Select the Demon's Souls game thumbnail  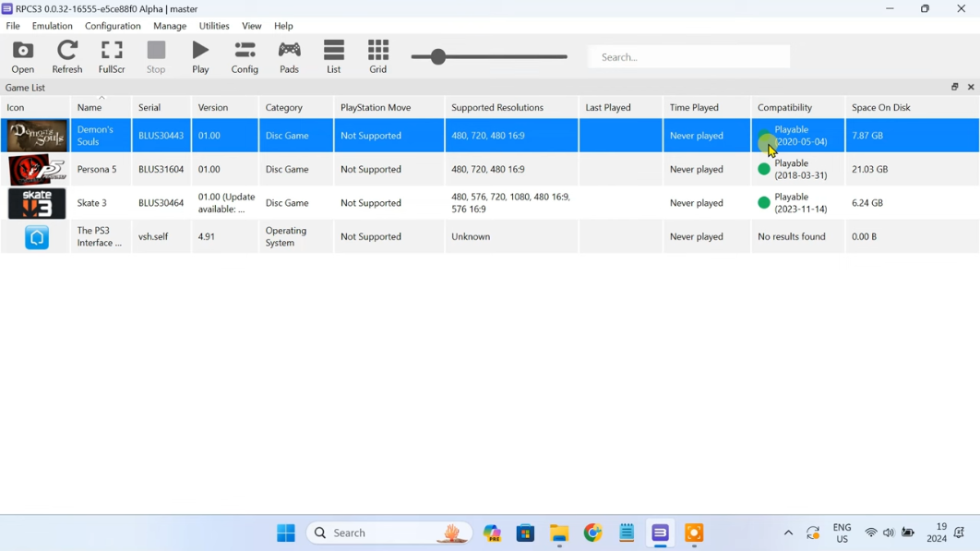(x=37, y=136)
